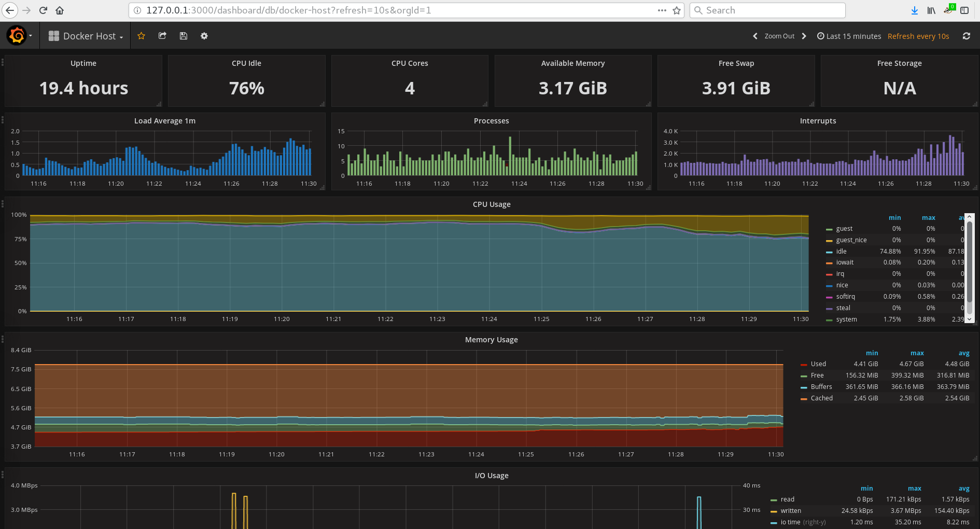Open the iowait series color swatch
The image size is (980, 529).
[829, 263]
